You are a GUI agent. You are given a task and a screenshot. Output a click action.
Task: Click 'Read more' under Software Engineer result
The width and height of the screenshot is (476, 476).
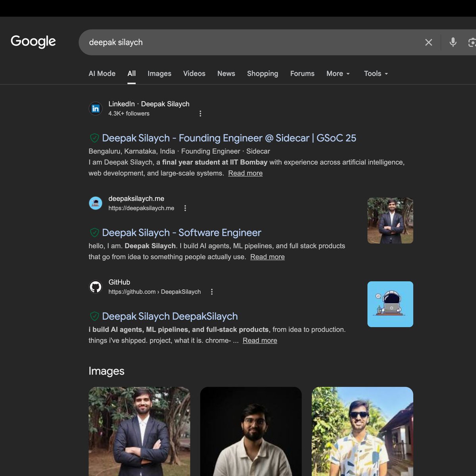click(x=267, y=257)
